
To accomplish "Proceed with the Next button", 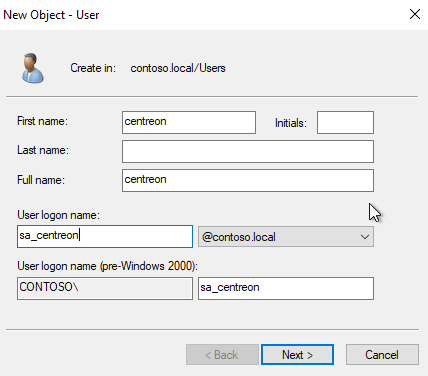I will click(297, 355).
